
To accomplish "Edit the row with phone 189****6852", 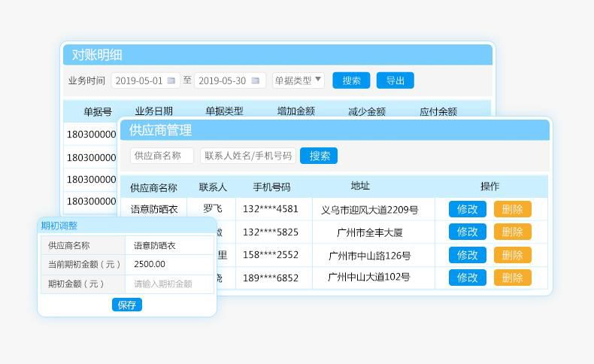I will (467, 278).
